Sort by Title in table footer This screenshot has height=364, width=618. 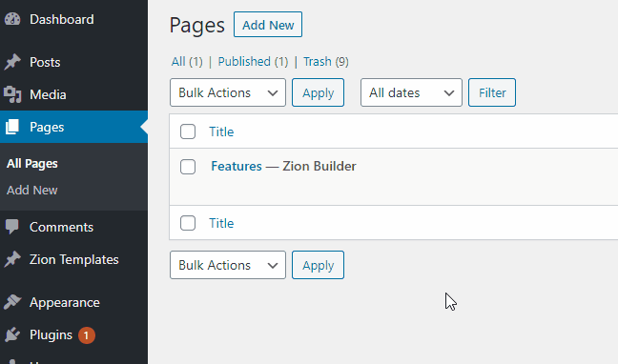click(x=221, y=223)
